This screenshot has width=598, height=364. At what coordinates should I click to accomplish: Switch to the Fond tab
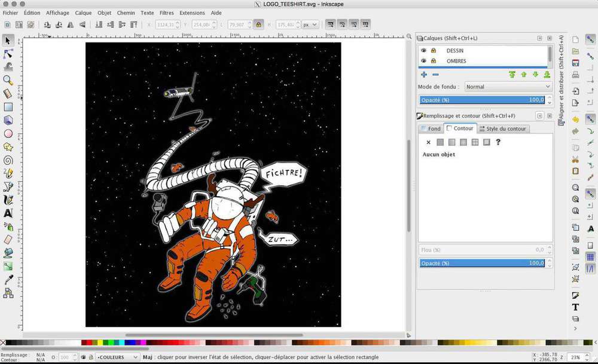click(x=431, y=129)
